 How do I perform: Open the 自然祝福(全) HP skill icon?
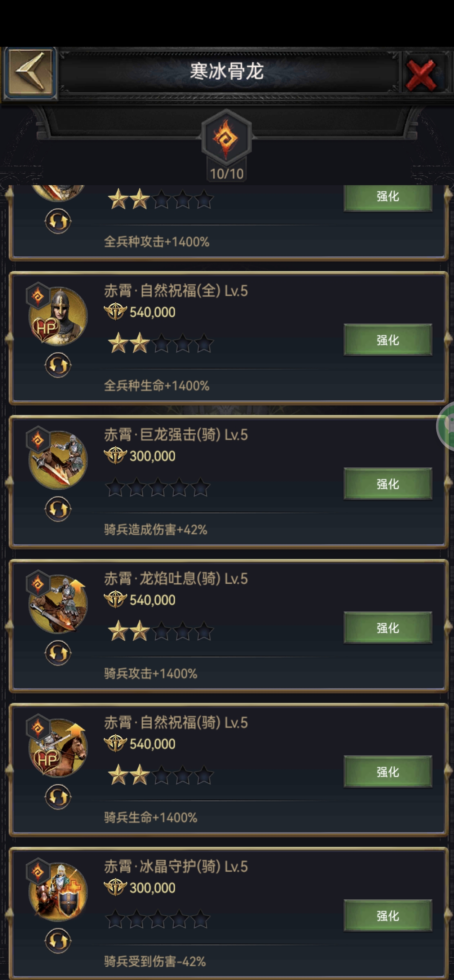pyautogui.click(x=58, y=315)
